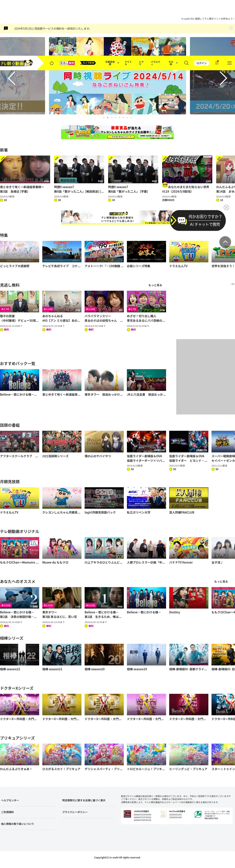The image size is (235, 868).
Task: Click the ログイン button
Action: (202, 63)
